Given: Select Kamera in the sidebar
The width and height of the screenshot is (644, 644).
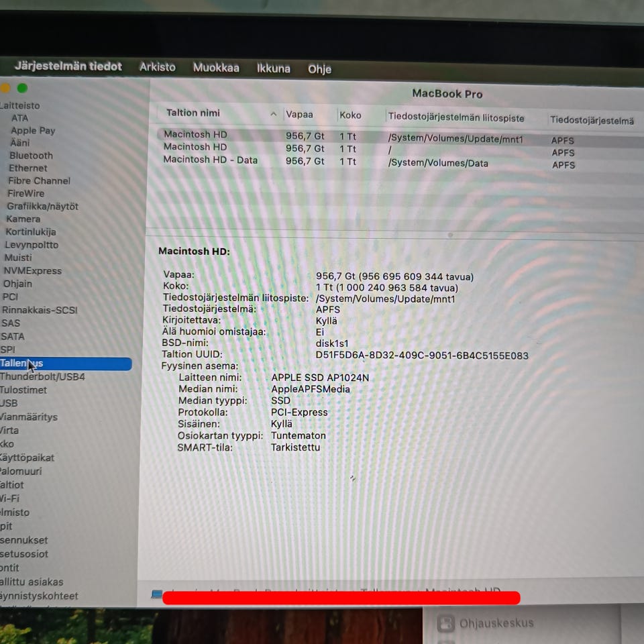Looking at the screenshot, I should pyautogui.click(x=23, y=219).
